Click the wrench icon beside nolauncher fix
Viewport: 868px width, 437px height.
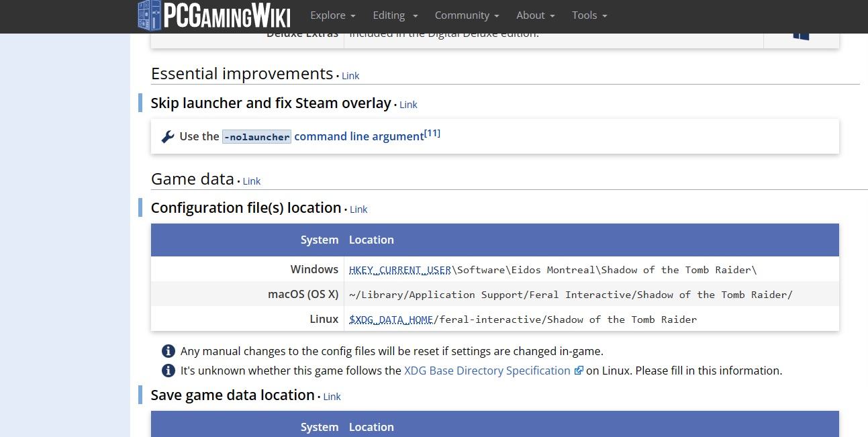(x=168, y=137)
